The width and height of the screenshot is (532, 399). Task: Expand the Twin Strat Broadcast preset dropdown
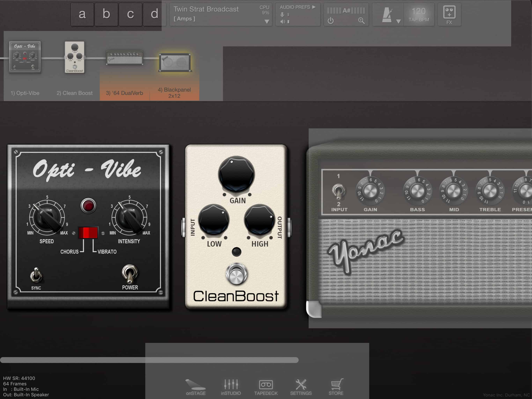click(x=266, y=22)
